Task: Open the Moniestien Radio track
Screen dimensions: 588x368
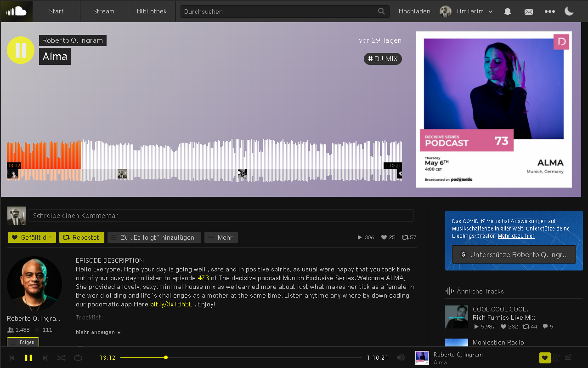Action: point(498,342)
